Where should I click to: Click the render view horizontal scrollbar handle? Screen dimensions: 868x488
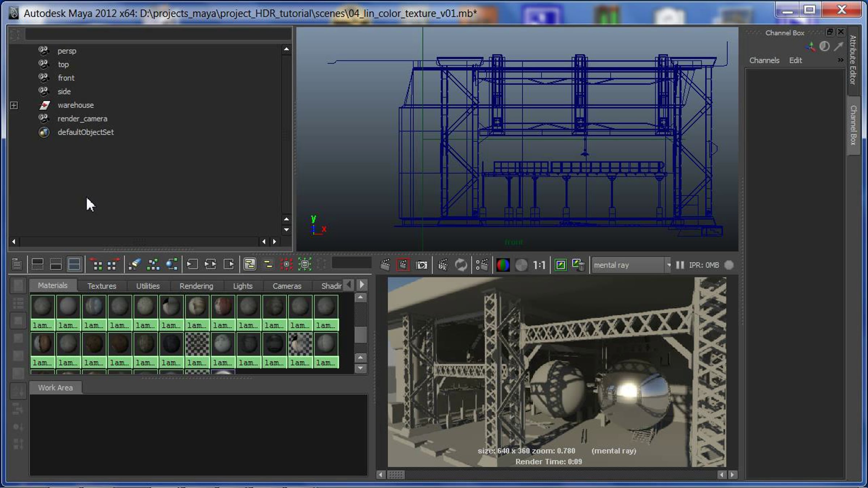click(396, 475)
